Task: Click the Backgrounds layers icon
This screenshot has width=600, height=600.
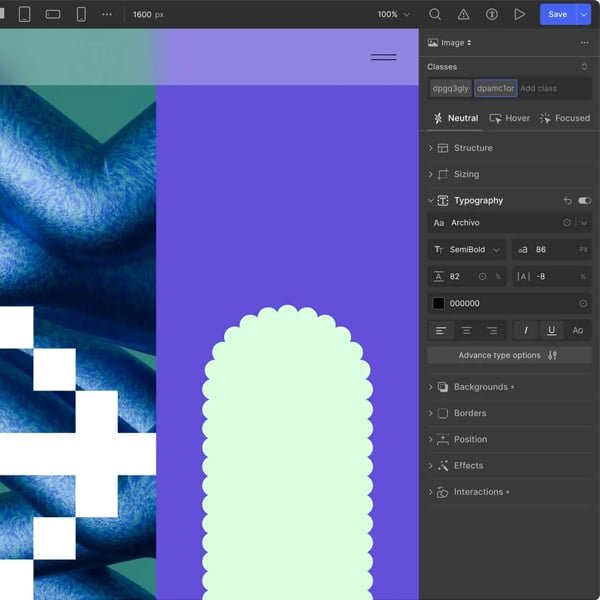Action: [x=443, y=387]
